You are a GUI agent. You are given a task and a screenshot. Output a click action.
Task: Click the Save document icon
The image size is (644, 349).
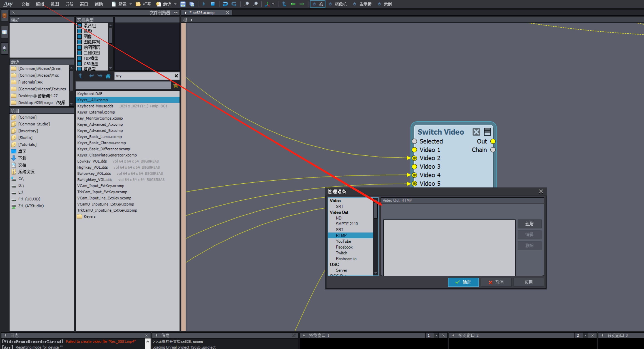(183, 4)
